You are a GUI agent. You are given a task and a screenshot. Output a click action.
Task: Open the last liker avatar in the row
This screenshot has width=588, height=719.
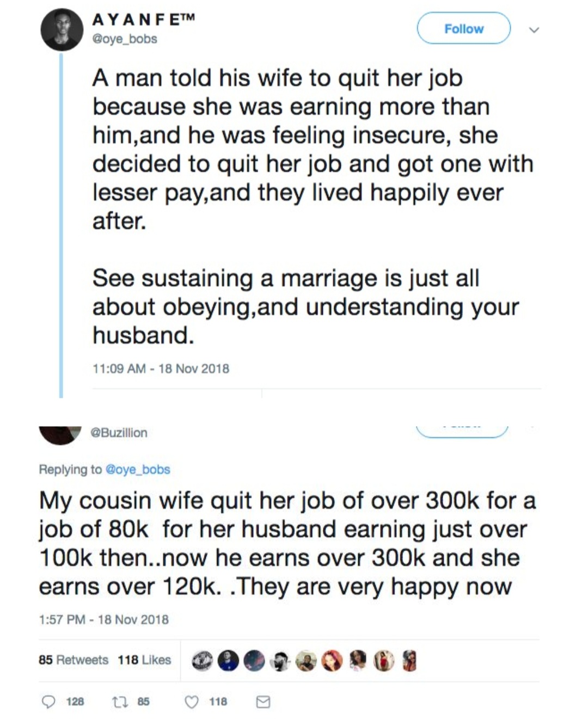tap(409, 661)
